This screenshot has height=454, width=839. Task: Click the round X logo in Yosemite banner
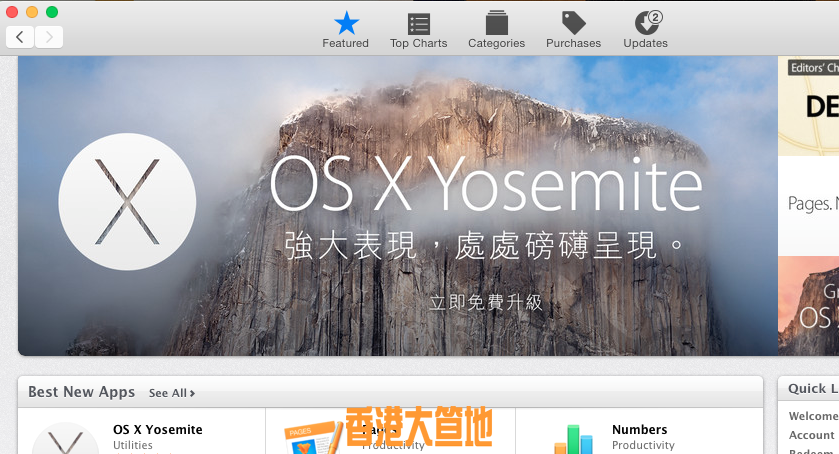(x=127, y=201)
